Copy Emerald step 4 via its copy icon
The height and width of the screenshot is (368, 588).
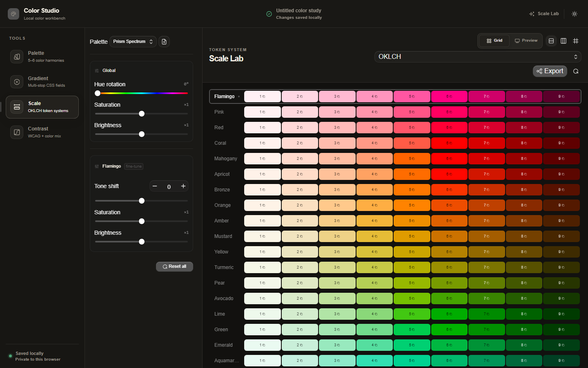[x=376, y=345]
